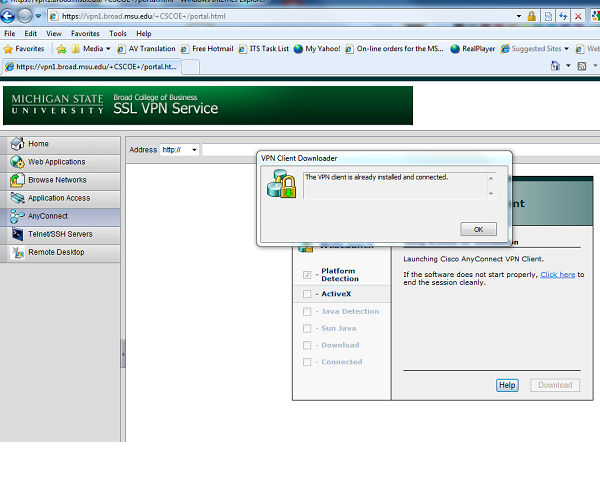Click OK in VPN Client Downloader dialog
The width and height of the screenshot is (600, 494).
point(478,229)
